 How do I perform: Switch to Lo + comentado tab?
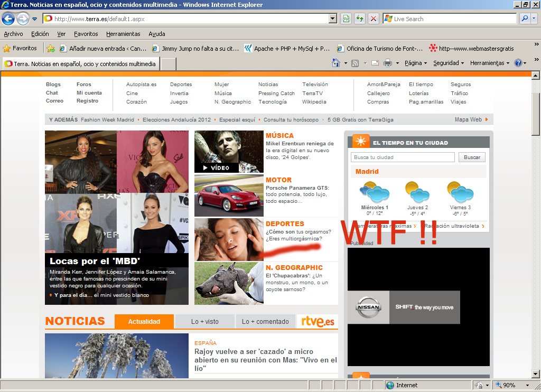[265, 322]
